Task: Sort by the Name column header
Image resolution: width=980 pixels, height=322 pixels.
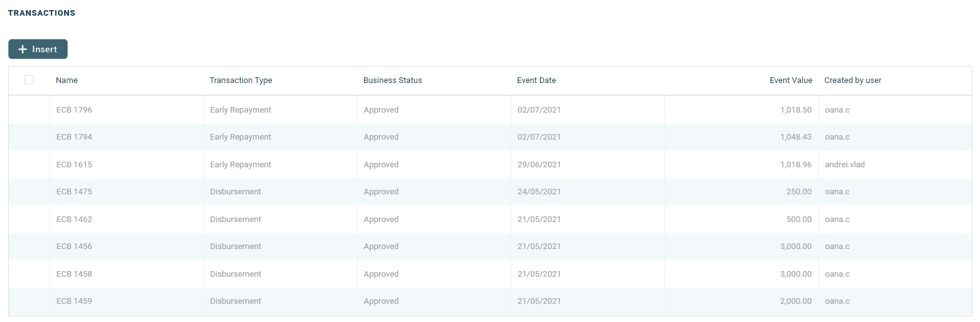Action: [67, 80]
